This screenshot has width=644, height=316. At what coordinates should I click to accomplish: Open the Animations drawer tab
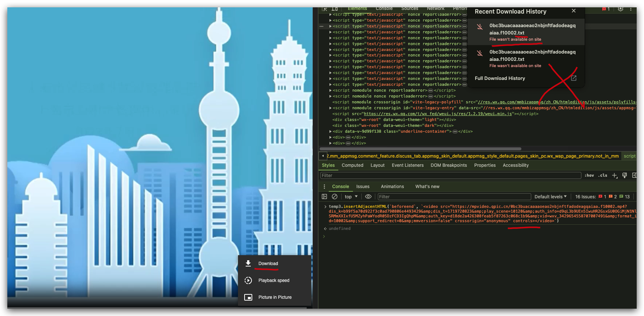point(392,187)
